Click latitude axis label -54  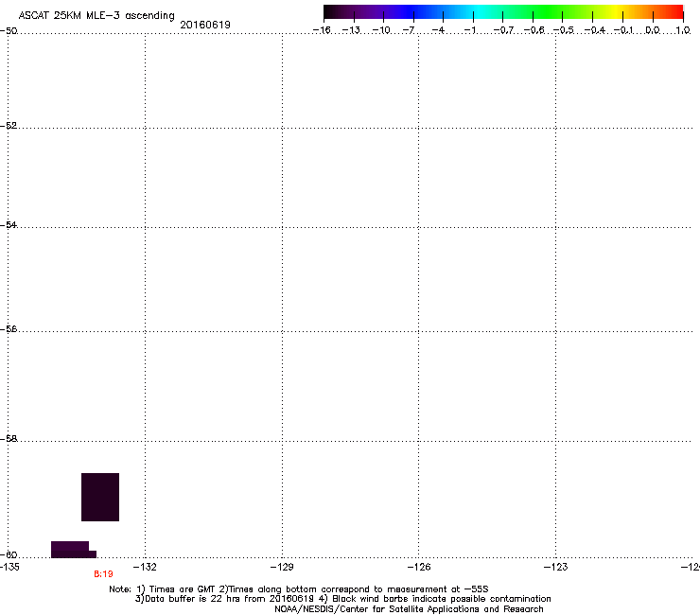click(9, 225)
